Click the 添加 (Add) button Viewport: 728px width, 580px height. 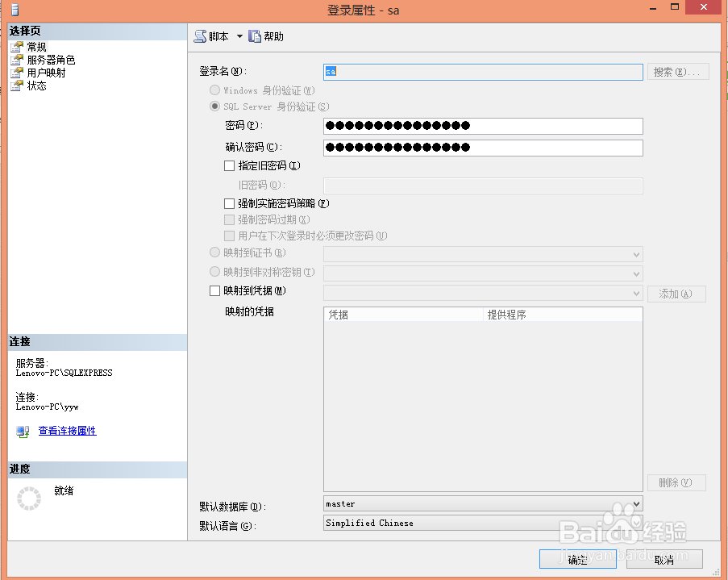coord(676,294)
